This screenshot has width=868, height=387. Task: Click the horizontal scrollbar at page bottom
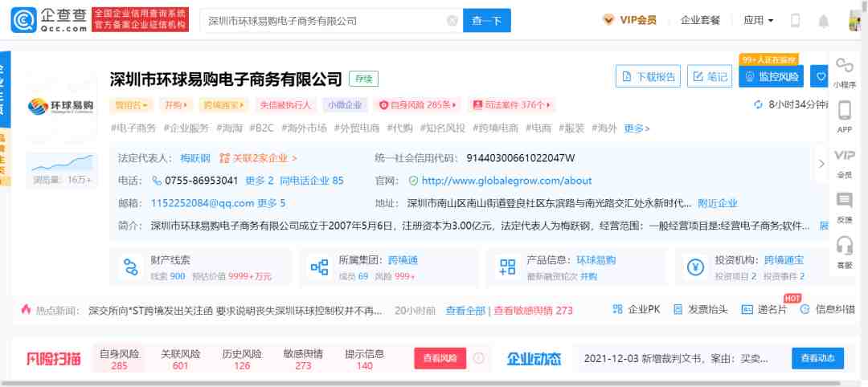tap(420, 383)
